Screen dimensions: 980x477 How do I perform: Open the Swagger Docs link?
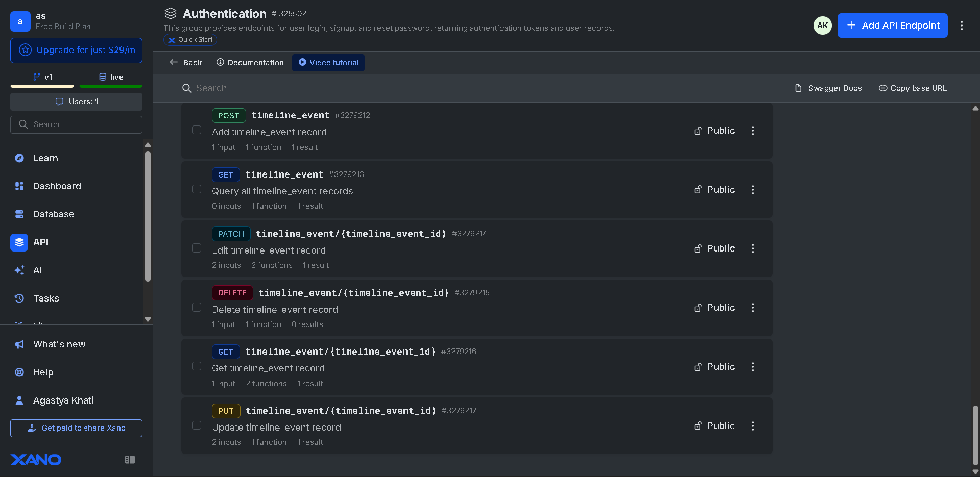[x=828, y=88]
